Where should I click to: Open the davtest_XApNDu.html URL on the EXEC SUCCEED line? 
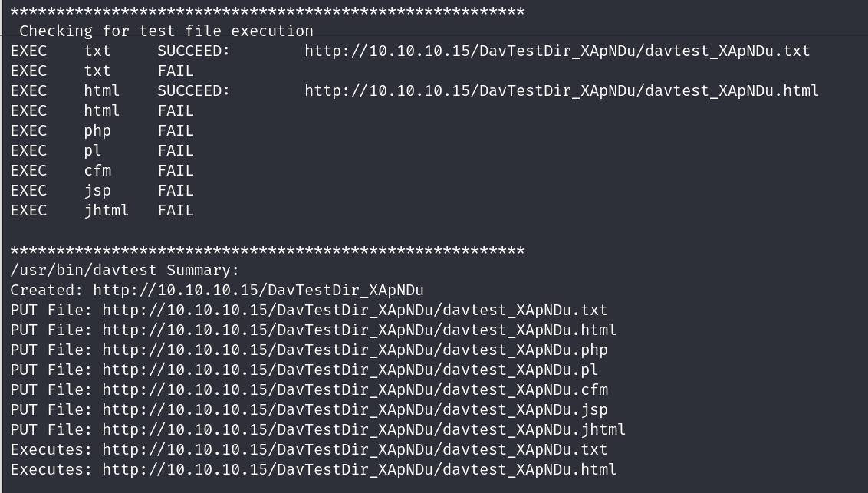(561, 90)
